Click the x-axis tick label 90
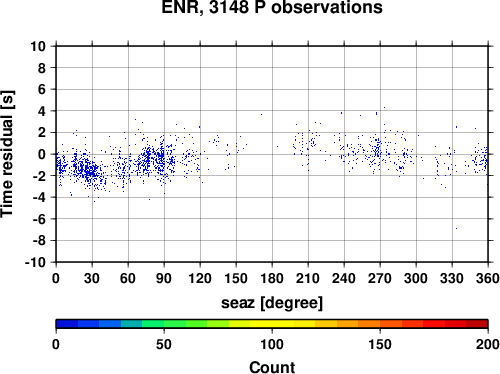The width and height of the screenshot is (500, 374). point(164,278)
